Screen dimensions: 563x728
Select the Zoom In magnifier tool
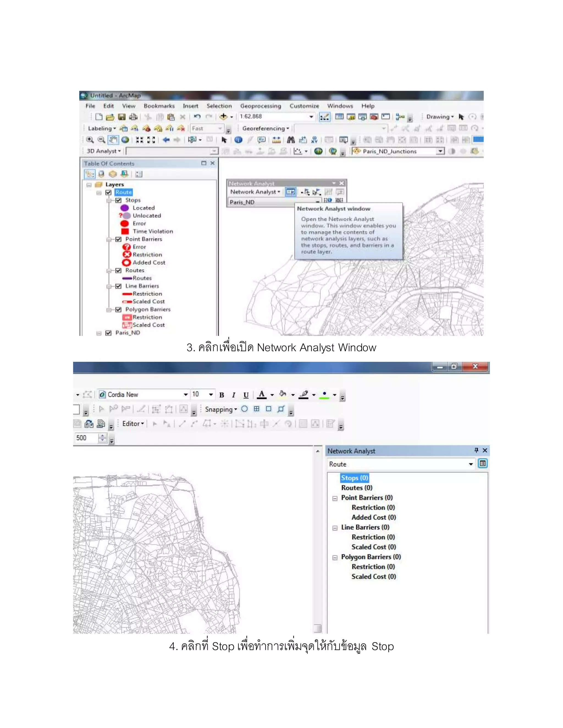point(90,140)
